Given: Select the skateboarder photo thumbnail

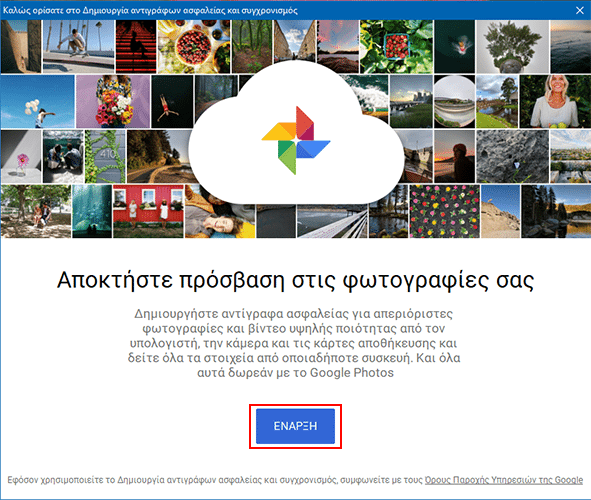Looking at the screenshot, I should pyautogui.click(x=78, y=46).
